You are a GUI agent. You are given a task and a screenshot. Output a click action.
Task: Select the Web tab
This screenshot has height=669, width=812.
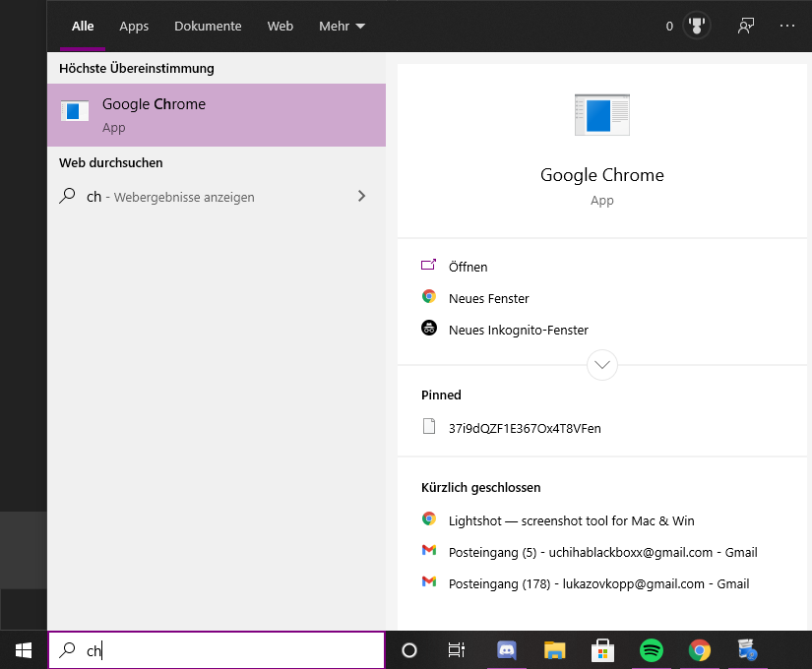[x=281, y=26]
